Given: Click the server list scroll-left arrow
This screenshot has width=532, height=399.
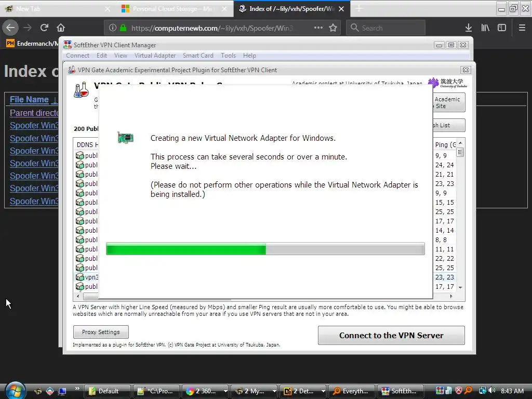Looking at the screenshot, I should coord(78,296).
